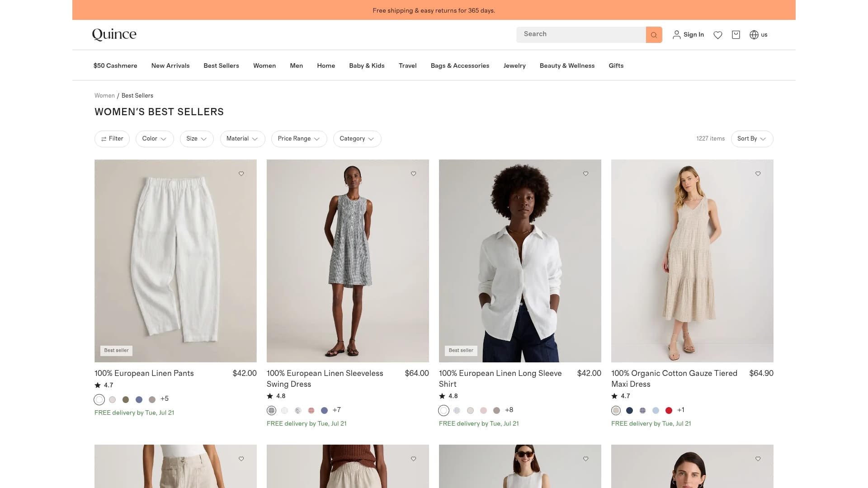
Task: Click the Women breadcrumb link
Action: click(104, 96)
